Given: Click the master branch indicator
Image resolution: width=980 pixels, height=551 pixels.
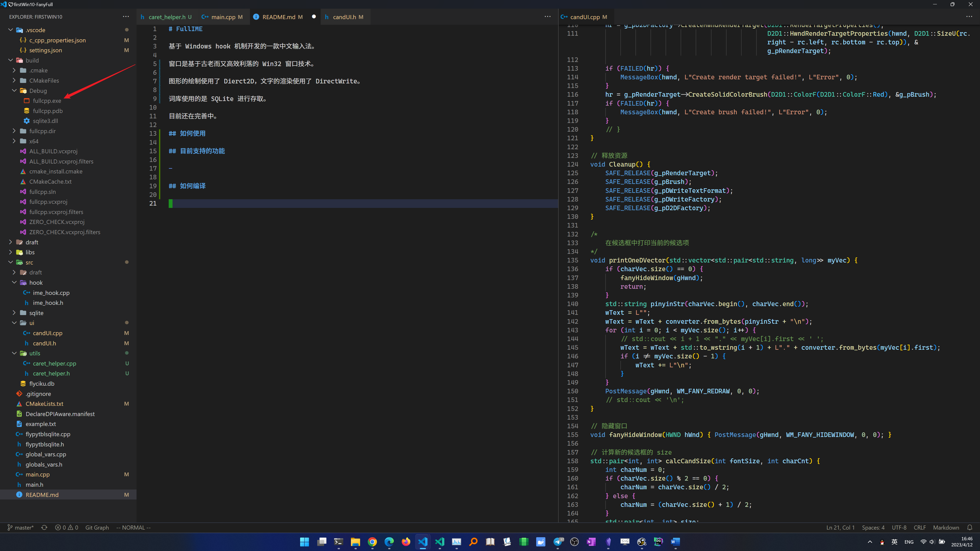Looking at the screenshot, I should point(20,528).
